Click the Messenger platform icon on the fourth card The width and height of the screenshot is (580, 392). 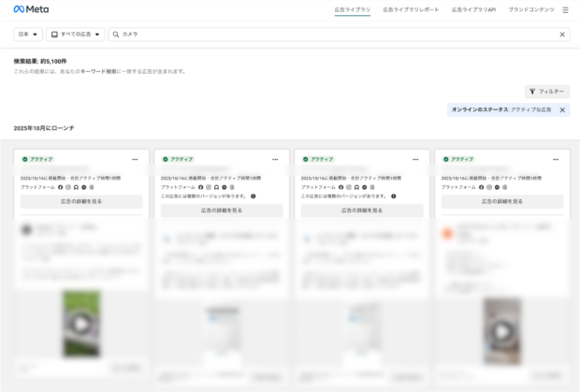[497, 187]
